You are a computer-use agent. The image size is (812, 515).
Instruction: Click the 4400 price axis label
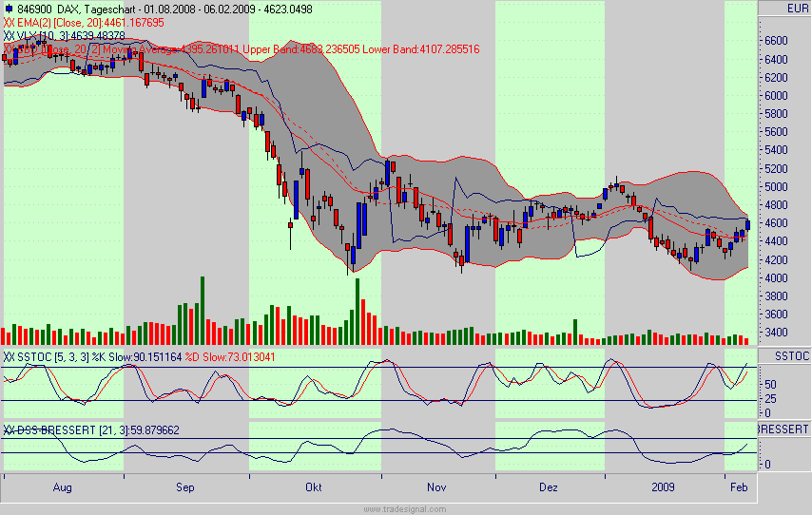coord(776,241)
